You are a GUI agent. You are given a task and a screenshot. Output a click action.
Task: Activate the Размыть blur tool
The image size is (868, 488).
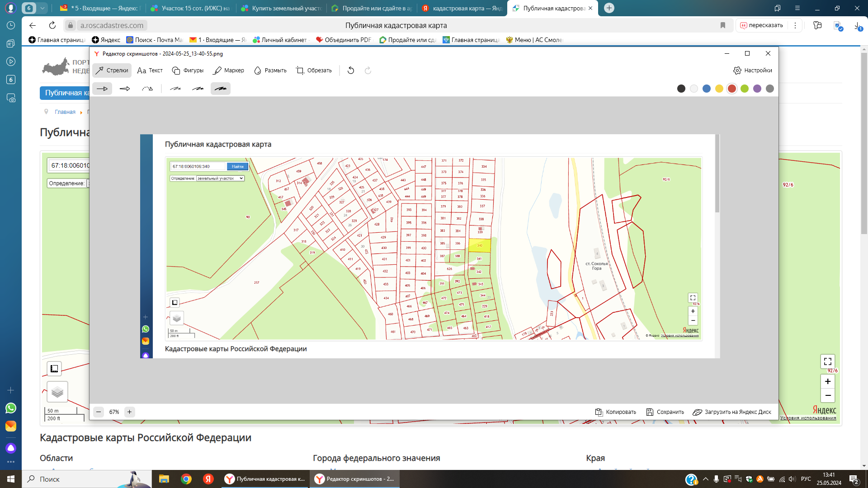pyautogui.click(x=270, y=70)
